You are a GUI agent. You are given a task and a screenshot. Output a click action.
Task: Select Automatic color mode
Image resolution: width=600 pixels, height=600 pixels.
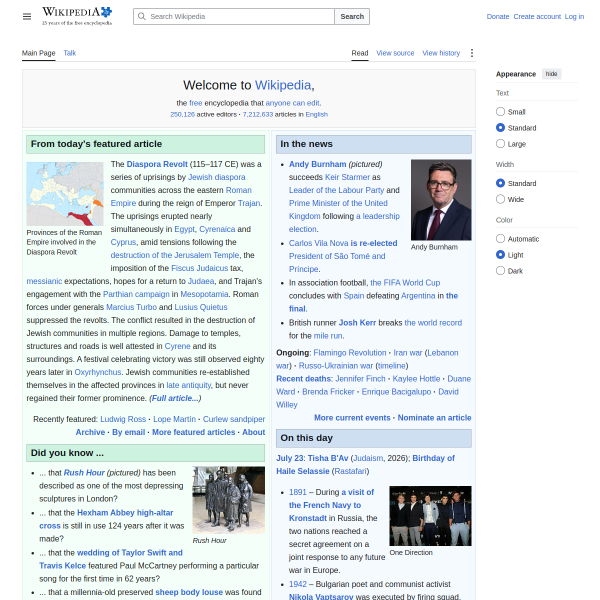point(500,238)
